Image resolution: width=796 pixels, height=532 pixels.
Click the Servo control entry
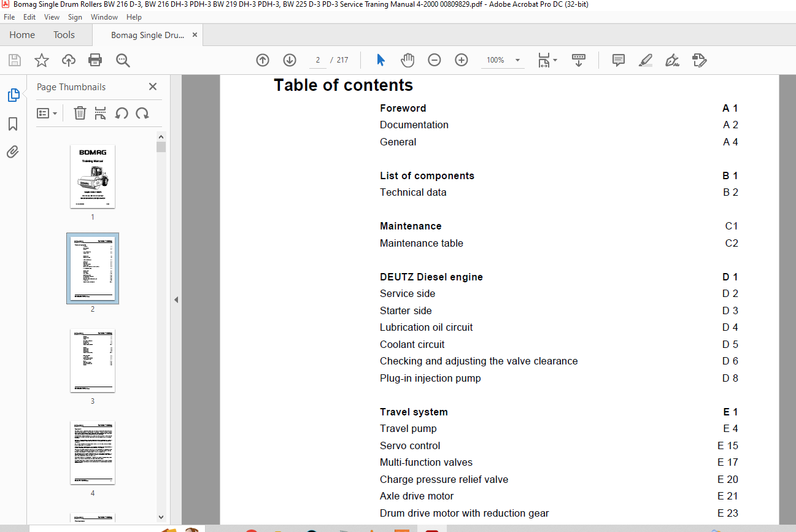click(410, 445)
